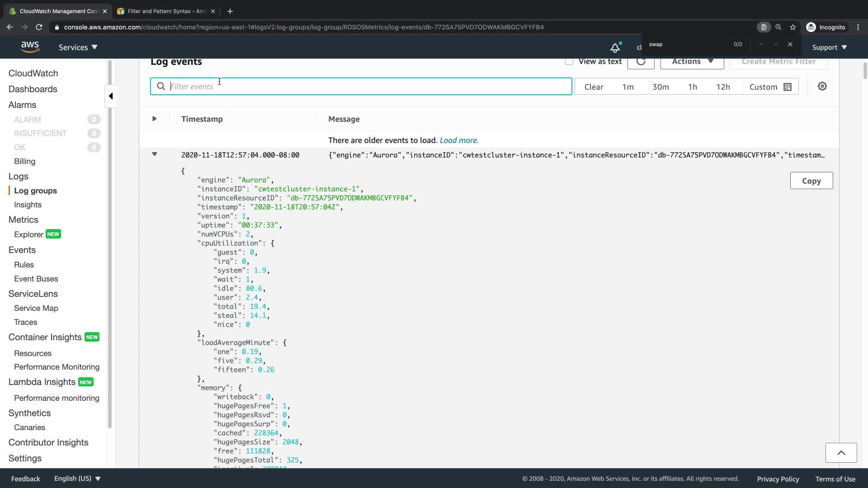The width and height of the screenshot is (868, 488).
Task: Close the find-in-page search bar
Action: (x=790, y=44)
